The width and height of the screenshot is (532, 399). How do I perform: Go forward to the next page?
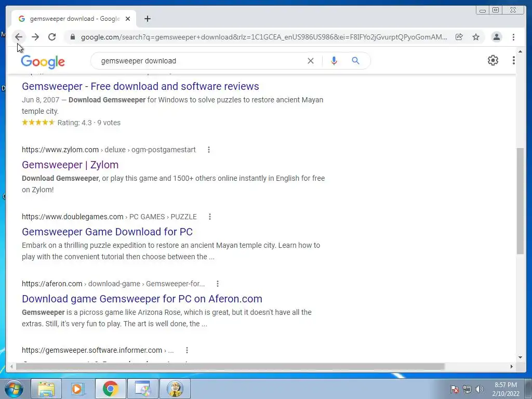(35, 37)
